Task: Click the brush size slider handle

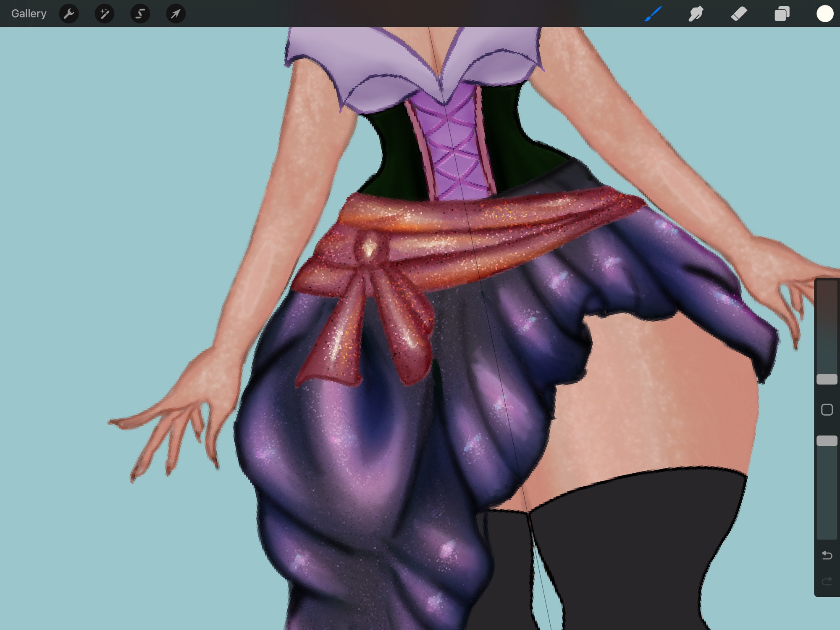Action: pos(827,380)
